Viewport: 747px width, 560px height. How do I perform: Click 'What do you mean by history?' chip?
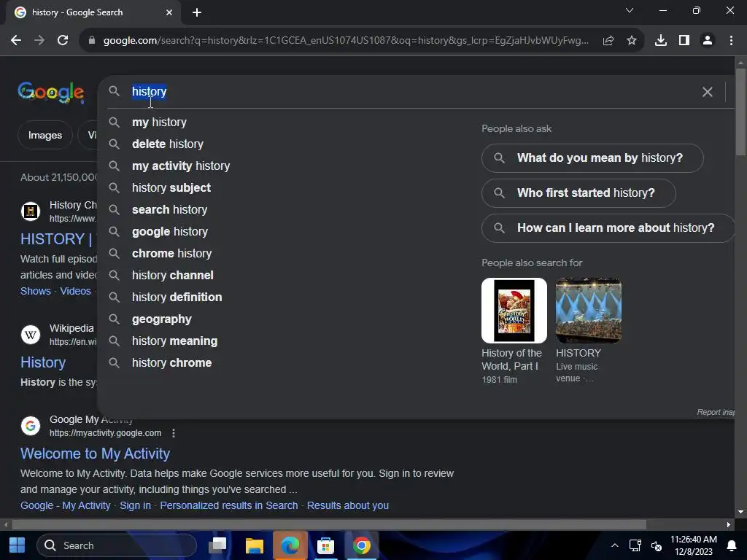pyautogui.click(x=592, y=158)
